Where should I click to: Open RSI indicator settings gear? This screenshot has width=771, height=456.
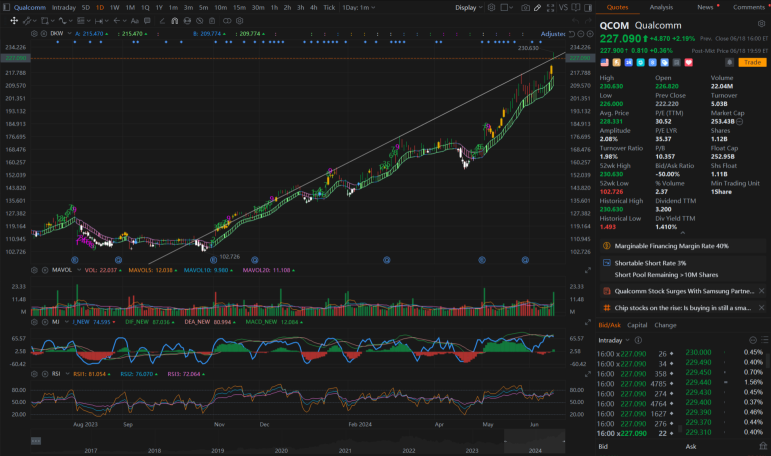[x=34, y=374]
